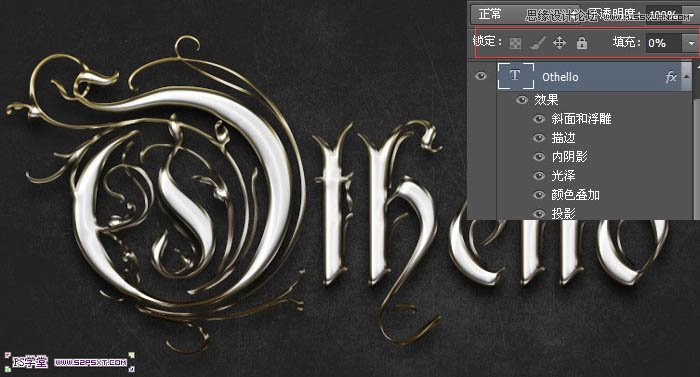The height and width of the screenshot is (377, 700).
Task: Open the 填充 fill percentage dropdown arrow
Action: 691,43
